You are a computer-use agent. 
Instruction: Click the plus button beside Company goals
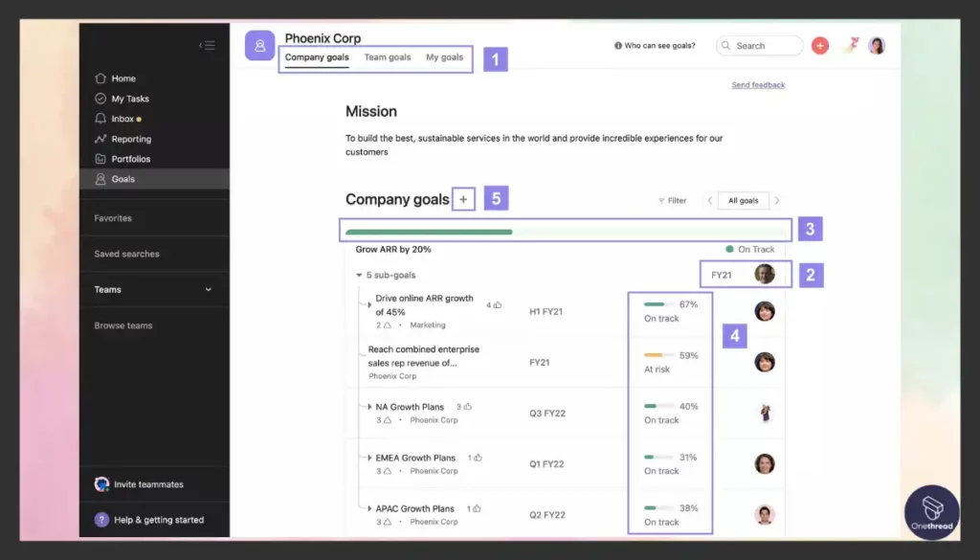(x=463, y=199)
